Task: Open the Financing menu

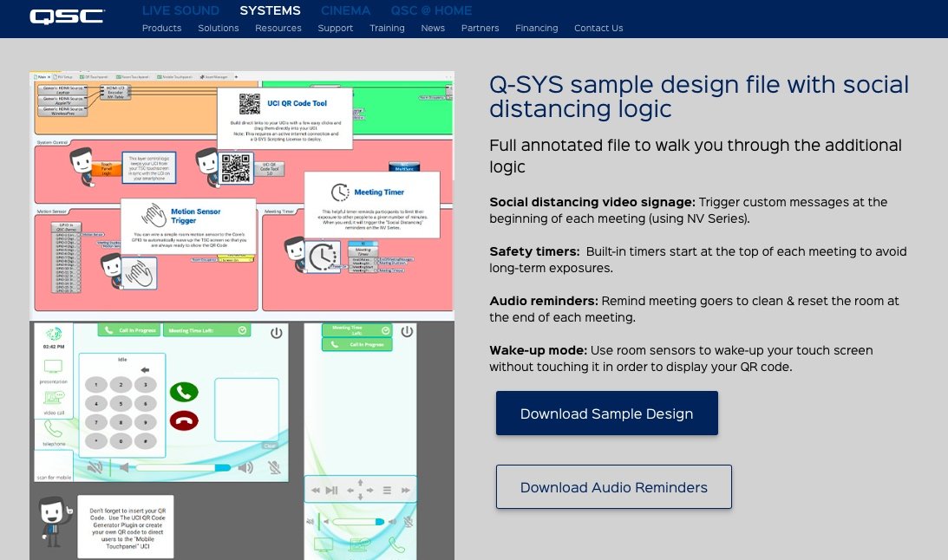Action: point(536,28)
